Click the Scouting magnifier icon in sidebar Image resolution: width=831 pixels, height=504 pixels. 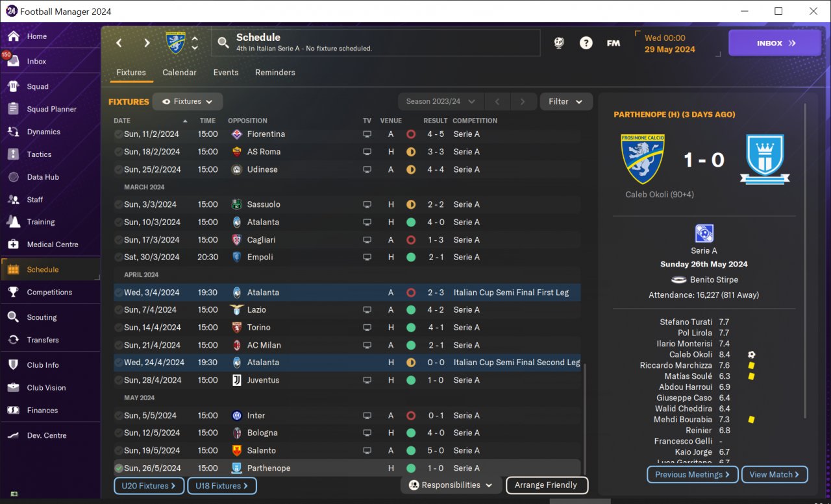[x=13, y=317]
